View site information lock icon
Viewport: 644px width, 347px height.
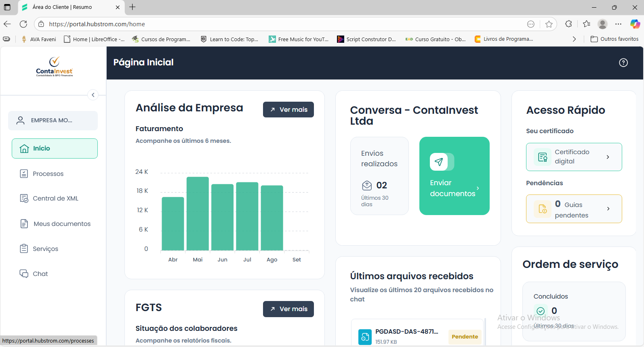pyautogui.click(x=41, y=24)
